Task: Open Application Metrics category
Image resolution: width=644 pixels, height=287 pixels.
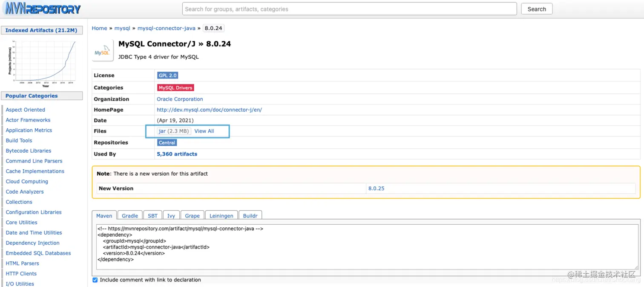Action: pos(29,130)
